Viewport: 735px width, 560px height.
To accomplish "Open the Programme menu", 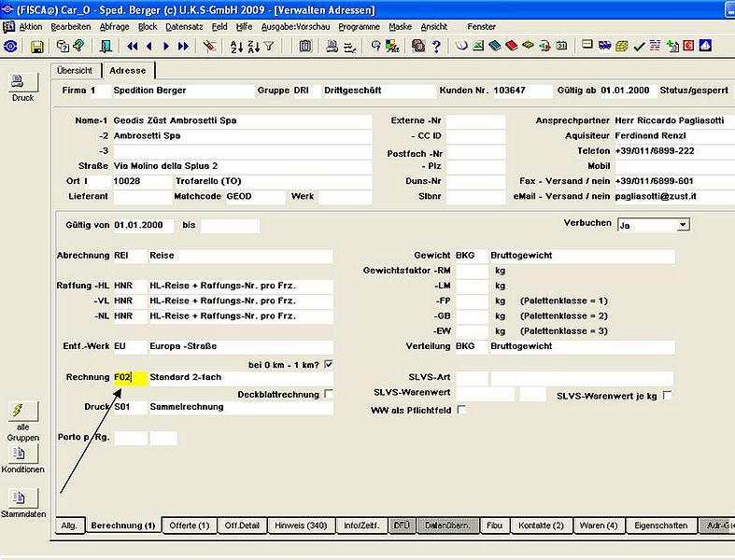I will 359,27.
